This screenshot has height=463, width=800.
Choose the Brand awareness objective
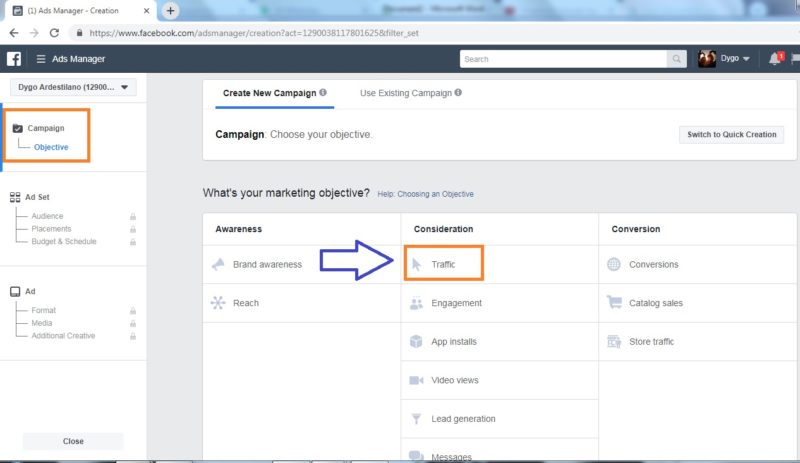[302, 264]
